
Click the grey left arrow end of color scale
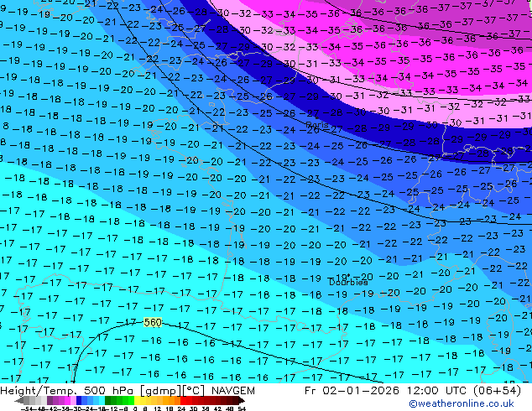coord(19,400)
